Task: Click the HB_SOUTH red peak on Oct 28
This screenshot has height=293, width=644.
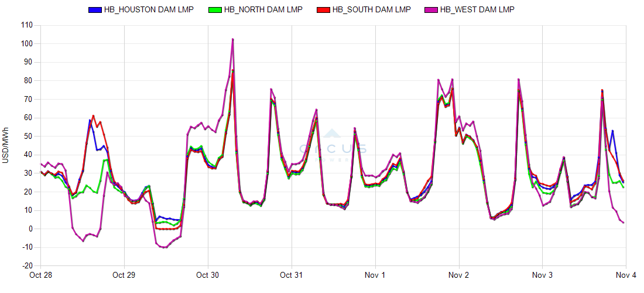Action: (x=93, y=115)
